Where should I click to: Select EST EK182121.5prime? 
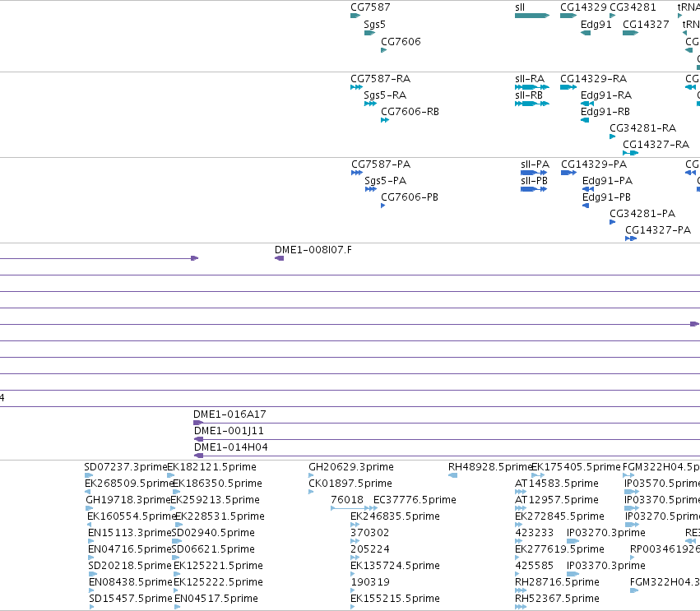211,467
